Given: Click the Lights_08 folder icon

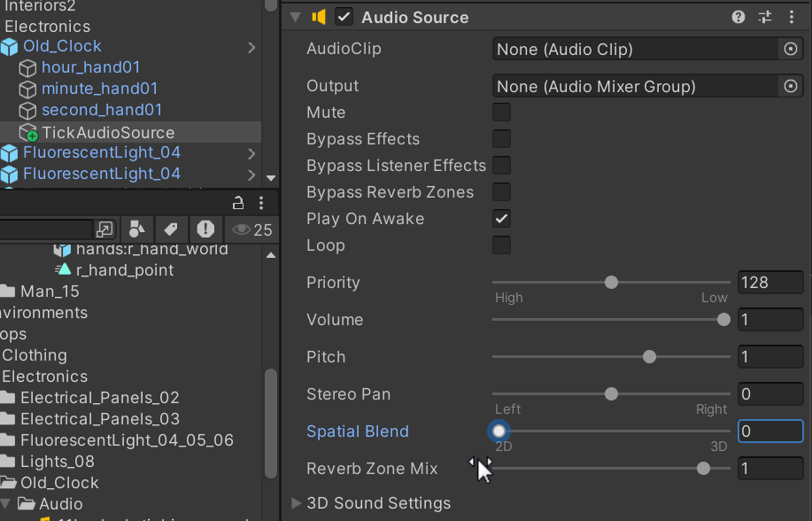Looking at the screenshot, I should click(x=7, y=461).
